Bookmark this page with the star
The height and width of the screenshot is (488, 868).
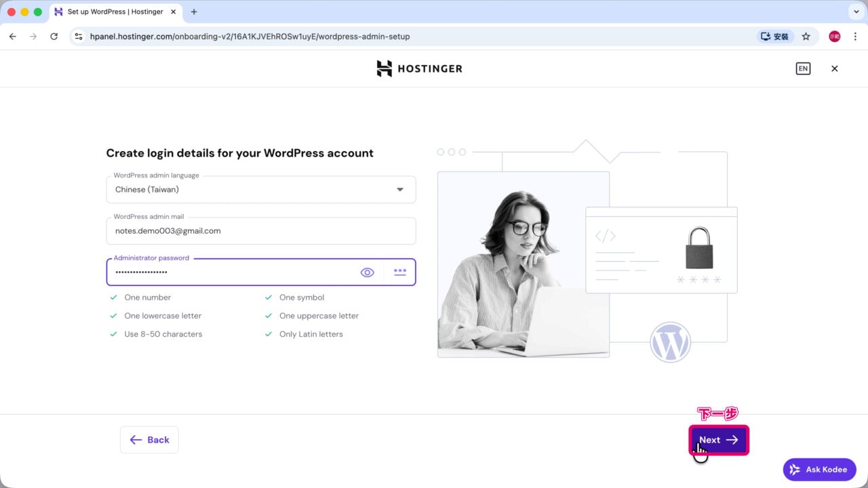coord(806,37)
